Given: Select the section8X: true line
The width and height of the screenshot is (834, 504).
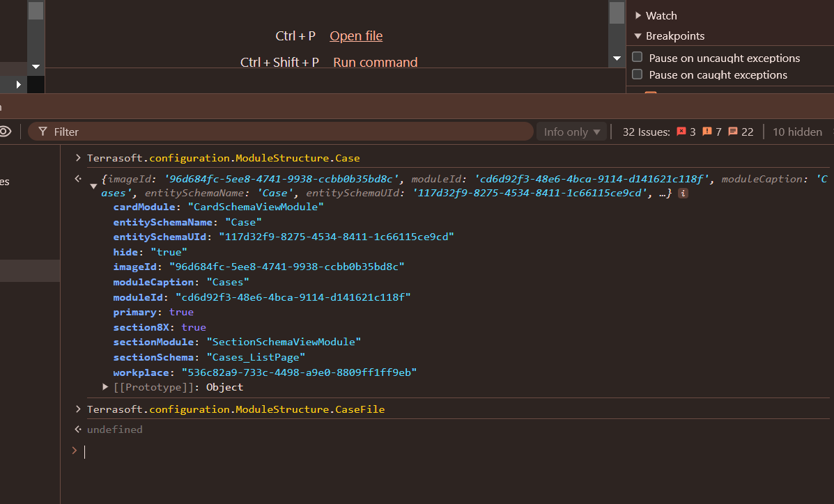Looking at the screenshot, I should (160, 327).
